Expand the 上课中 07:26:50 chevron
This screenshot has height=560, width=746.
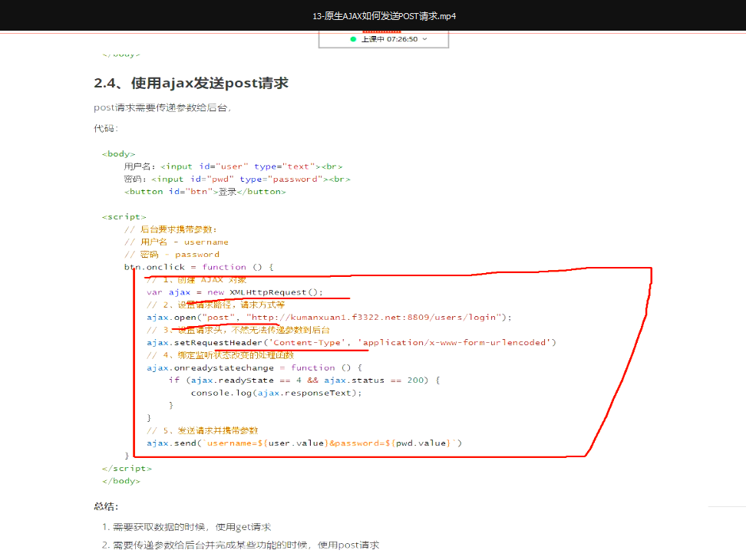click(425, 39)
